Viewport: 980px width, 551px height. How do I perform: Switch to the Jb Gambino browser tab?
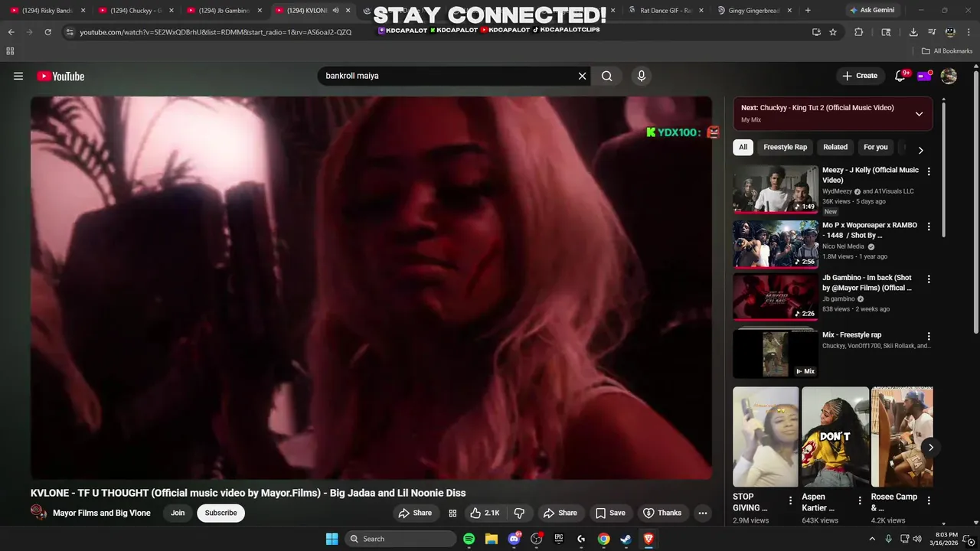pyautogui.click(x=224, y=11)
